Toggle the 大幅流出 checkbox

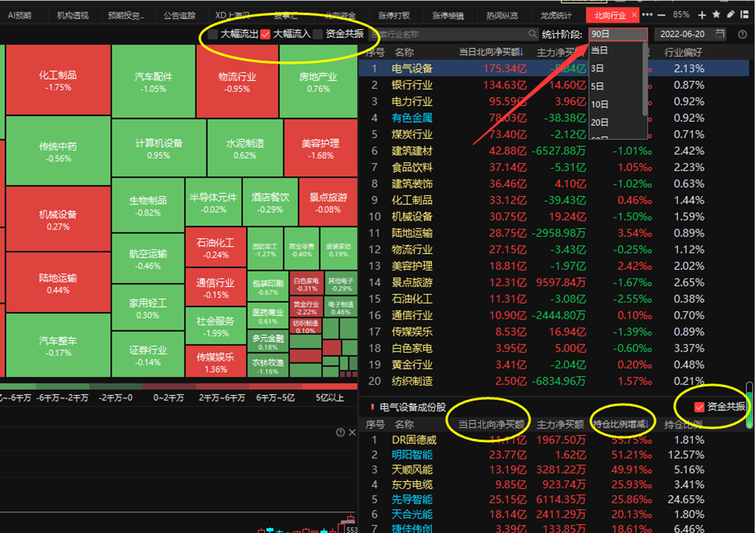213,35
